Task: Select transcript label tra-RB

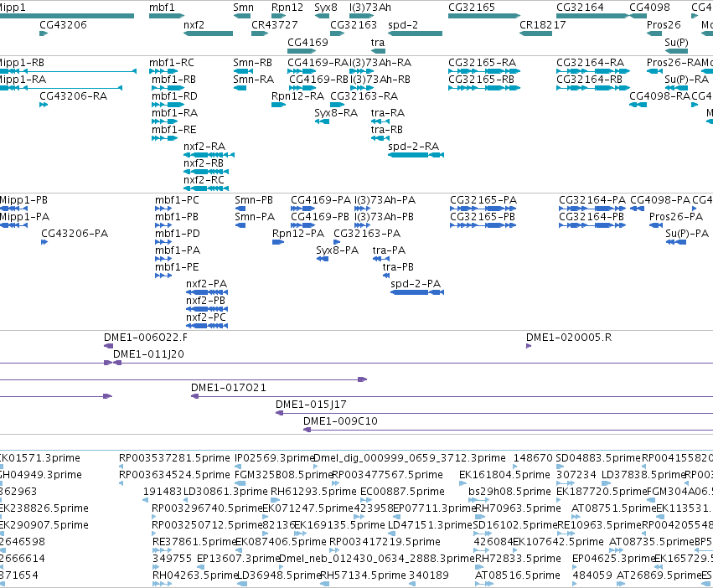Action: pyautogui.click(x=387, y=130)
